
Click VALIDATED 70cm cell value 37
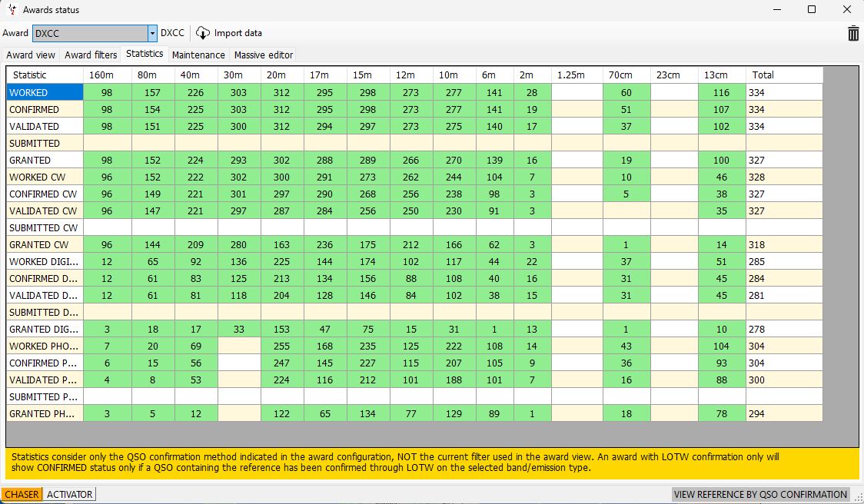tap(626, 126)
